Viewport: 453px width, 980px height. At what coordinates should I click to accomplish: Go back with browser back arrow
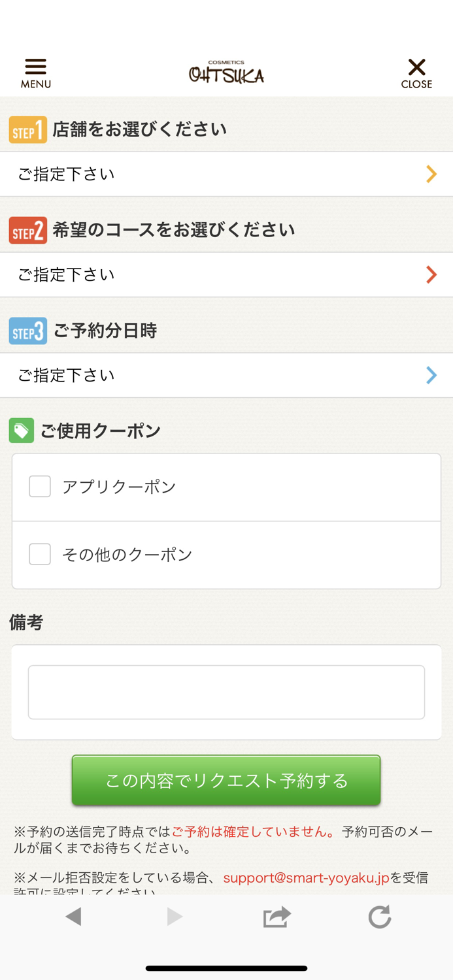click(73, 917)
